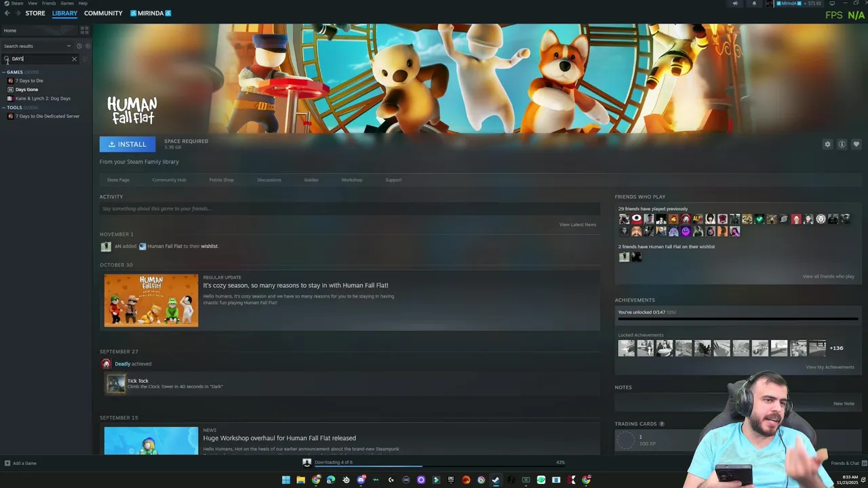The width and height of the screenshot is (868, 488).
Task: Open Friends & Chat
Action: (845, 464)
